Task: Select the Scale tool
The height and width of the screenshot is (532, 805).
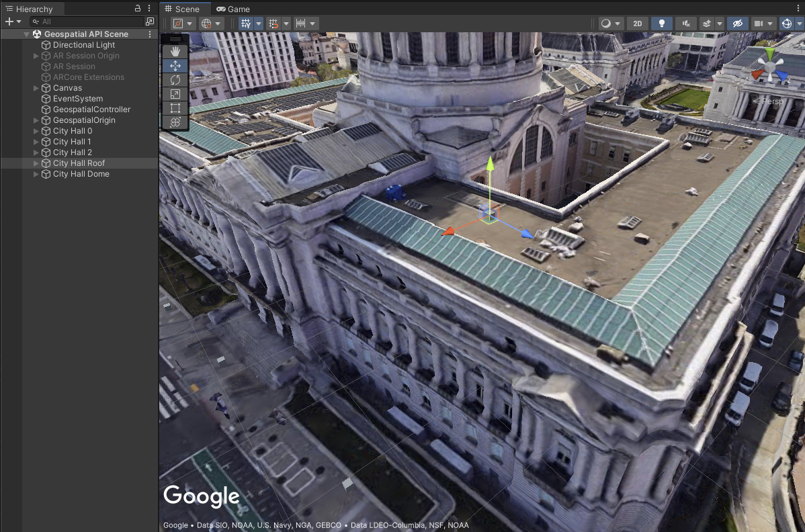Action: pyautogui.click(x=175, y=94)
